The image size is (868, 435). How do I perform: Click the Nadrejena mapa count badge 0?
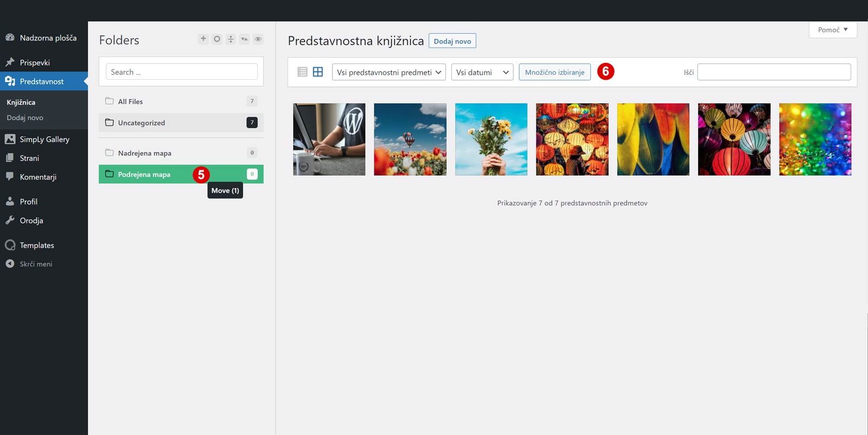(x=252, y=153)
